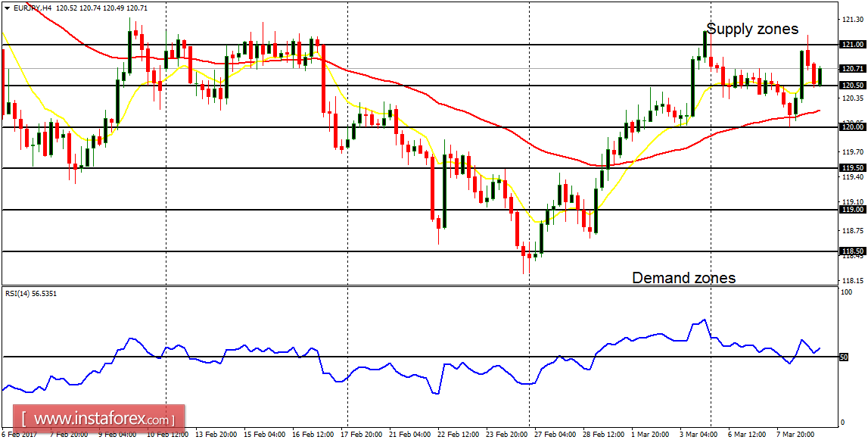Select the 119.50 support level tag
This screenshot has width=868, height=443.
(x=854, y=166)
